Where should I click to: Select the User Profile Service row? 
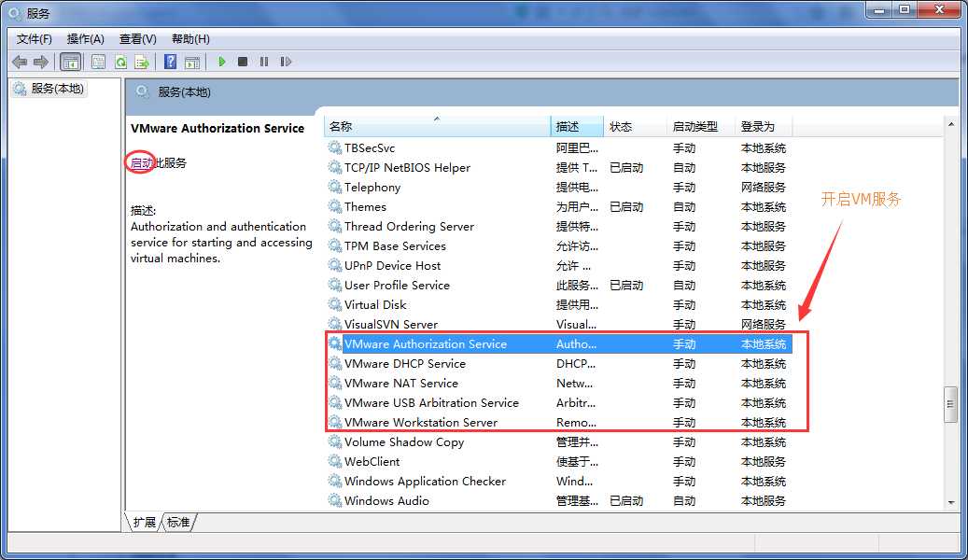coord(559,286)
